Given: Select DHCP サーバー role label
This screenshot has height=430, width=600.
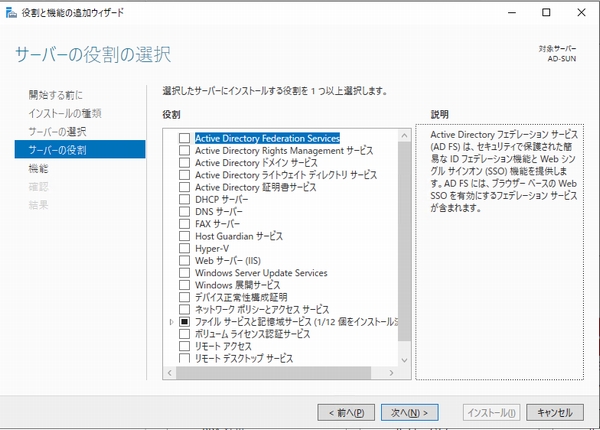Looking at the screenshot, I should [221, 199].
